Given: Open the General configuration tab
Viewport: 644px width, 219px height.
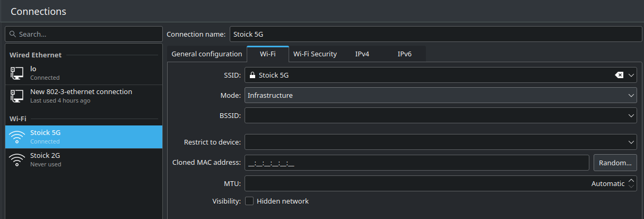Looking at the screenshot, I should tap(206, 54).
